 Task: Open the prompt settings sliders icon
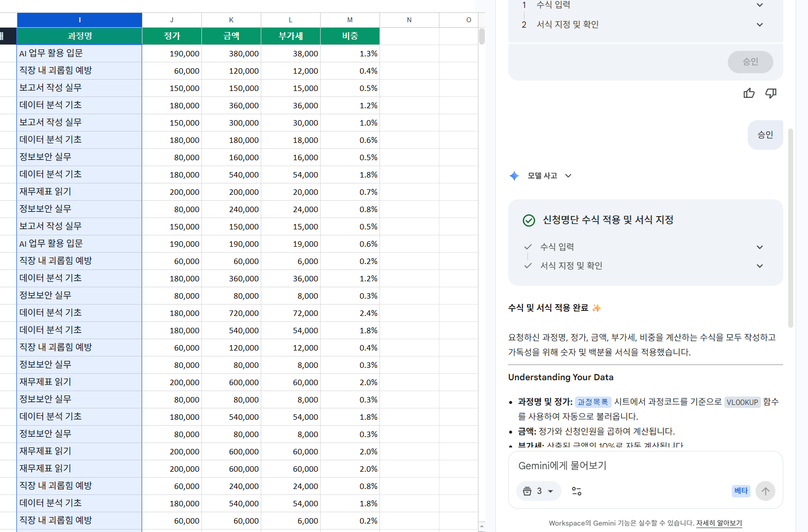pos(576,491)
